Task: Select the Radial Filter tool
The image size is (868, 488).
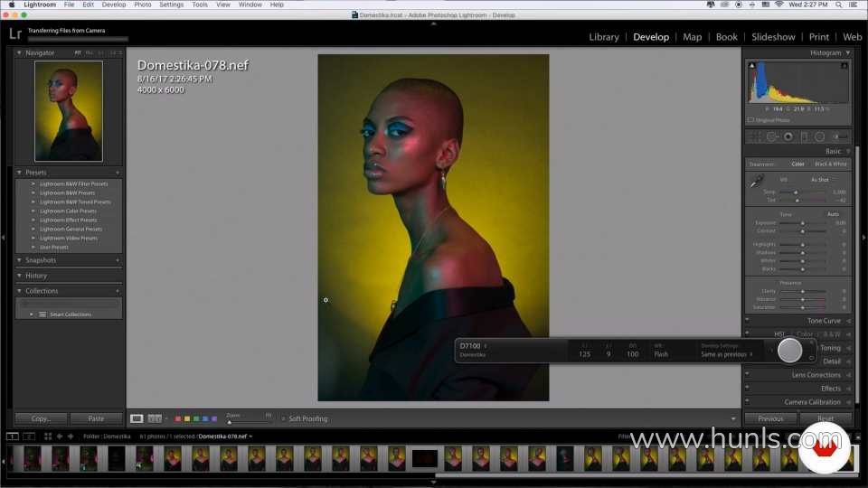Action: pyautogui.click(x=819, y=136)
